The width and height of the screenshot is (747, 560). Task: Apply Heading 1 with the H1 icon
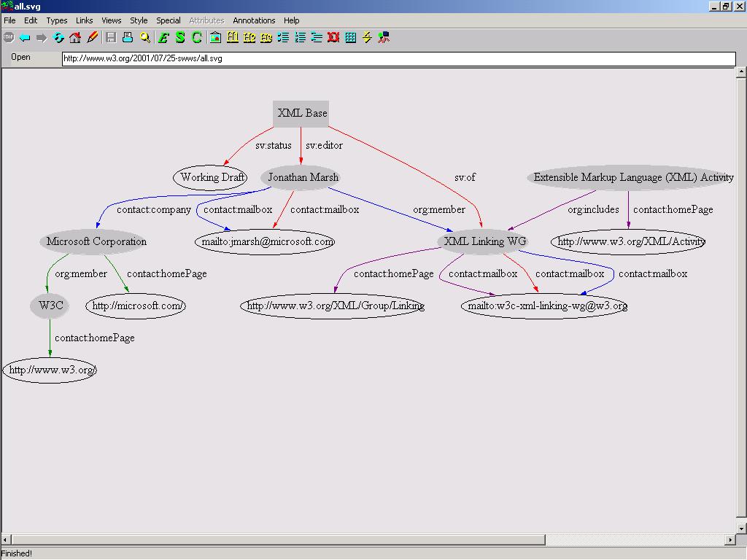coord(233,37)
